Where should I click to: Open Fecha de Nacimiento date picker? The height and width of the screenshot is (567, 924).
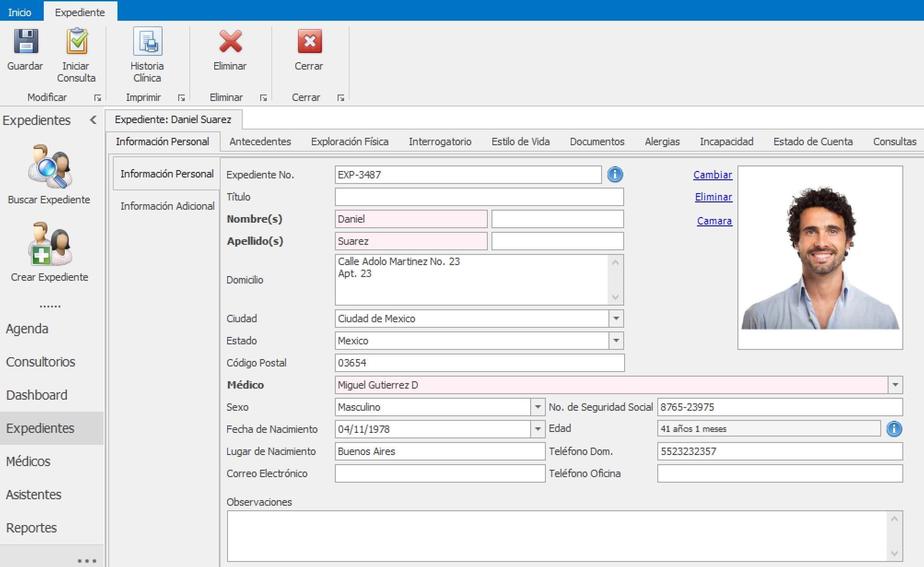538,429
